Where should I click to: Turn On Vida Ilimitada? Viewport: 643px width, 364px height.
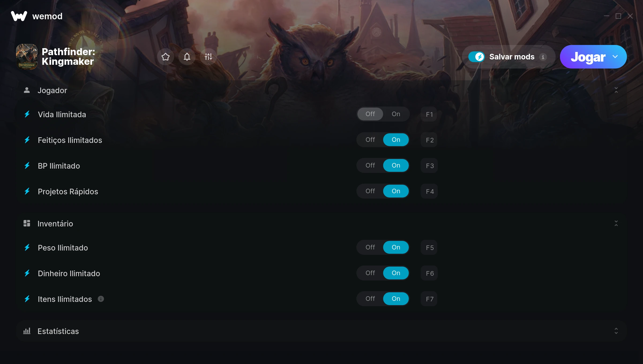[396, 114]
